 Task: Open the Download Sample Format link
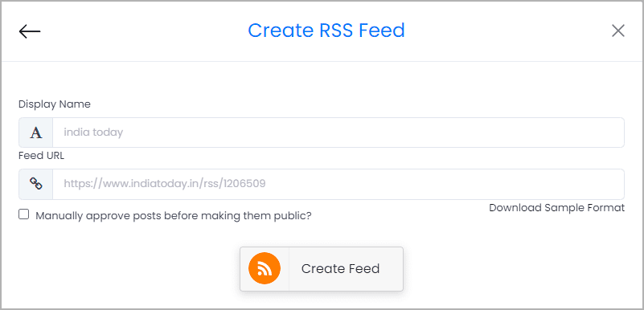tap(557, 208)
